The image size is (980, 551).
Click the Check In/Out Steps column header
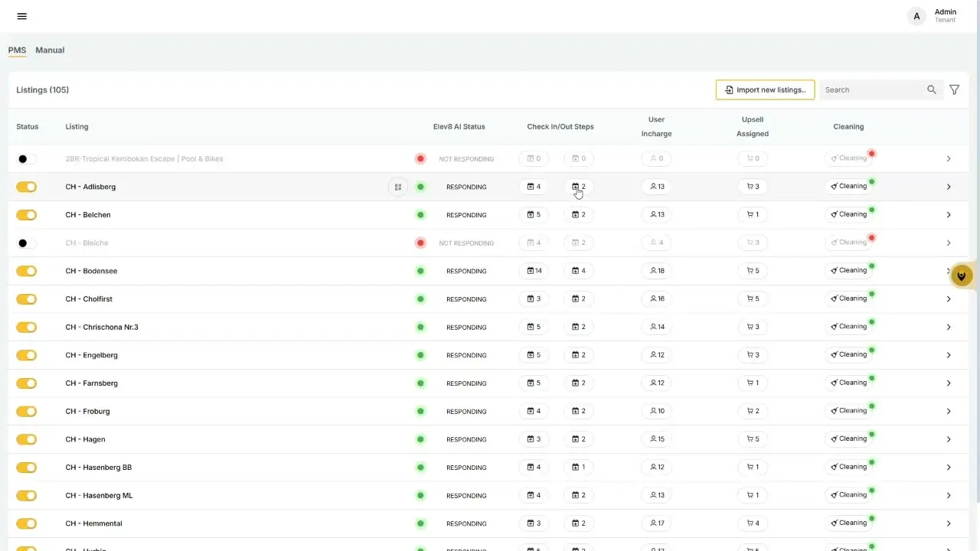coord(560,127)
